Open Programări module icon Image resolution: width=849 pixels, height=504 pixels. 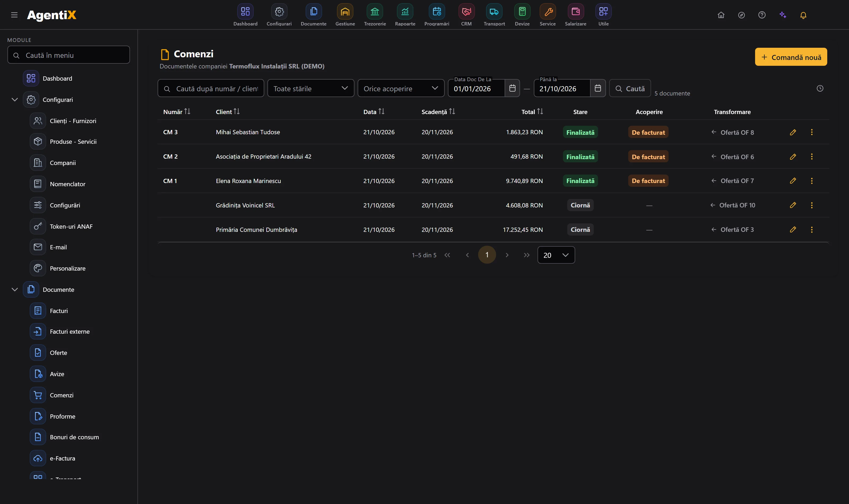(x=437, y=12)
